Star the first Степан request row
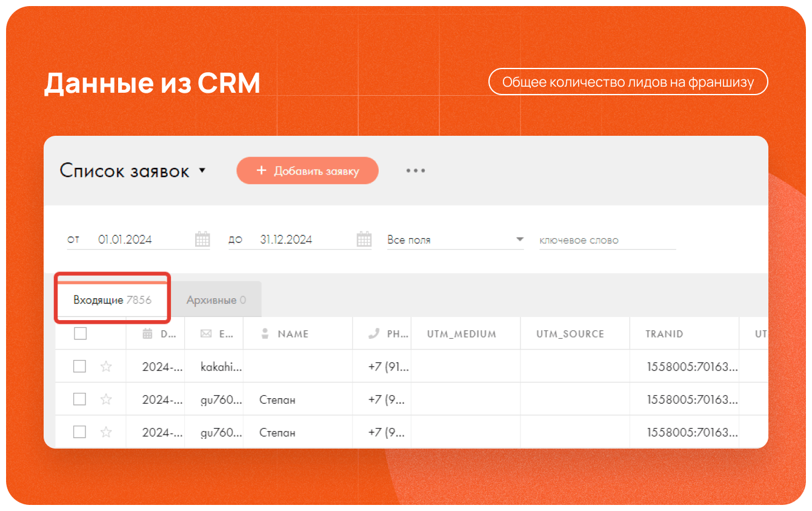The height and width of the screenshot is (511, 812). 106,399
